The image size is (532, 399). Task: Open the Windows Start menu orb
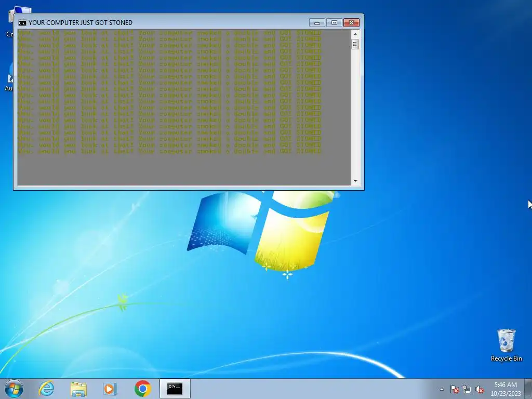pos(14,389)
